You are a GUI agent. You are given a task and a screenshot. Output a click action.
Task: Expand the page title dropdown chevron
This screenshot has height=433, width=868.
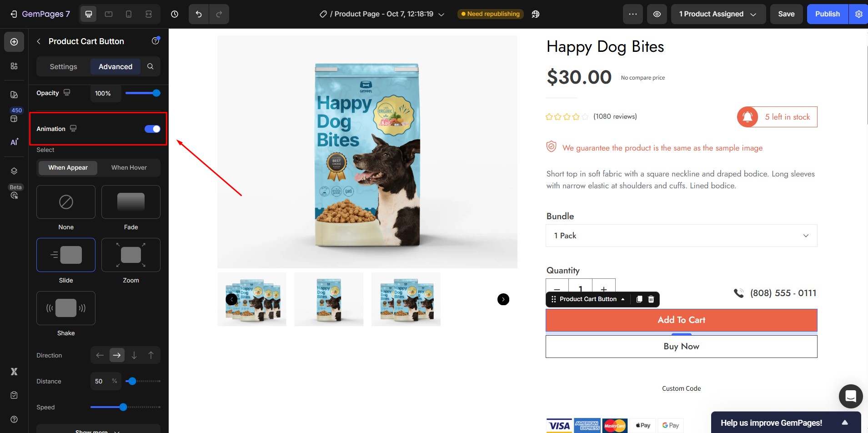[x=441, y=15]
